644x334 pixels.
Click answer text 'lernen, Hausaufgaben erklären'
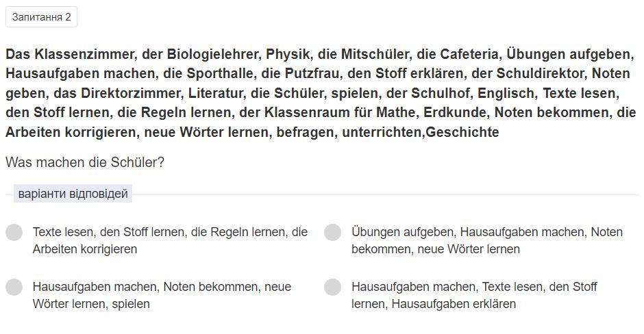(x=434, y=304)
